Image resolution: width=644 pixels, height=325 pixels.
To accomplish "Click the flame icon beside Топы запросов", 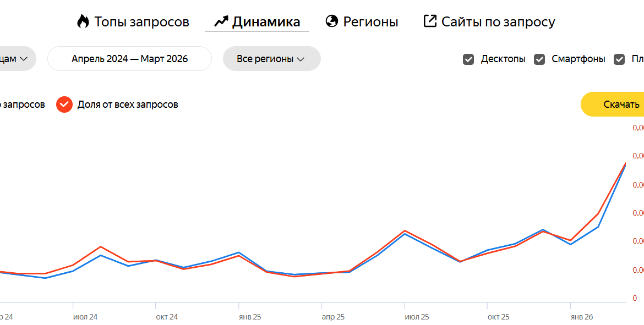I will (x=83, y=21).
